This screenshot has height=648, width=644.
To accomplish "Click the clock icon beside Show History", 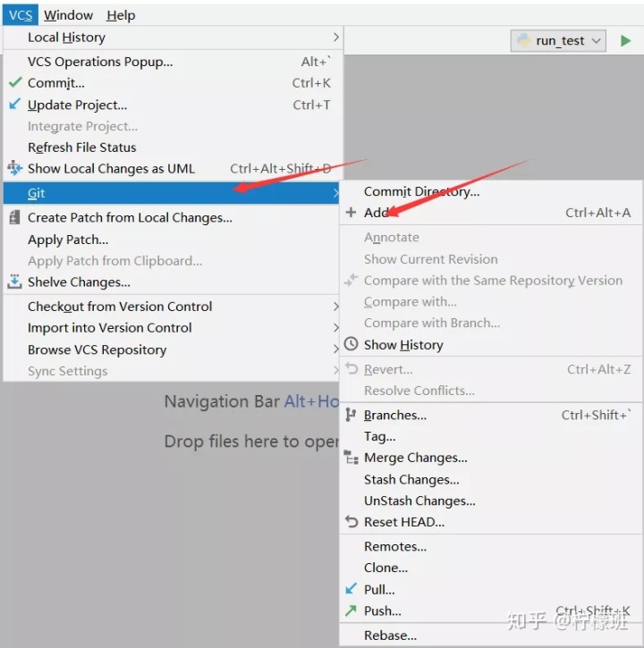I will pos(351,344).
